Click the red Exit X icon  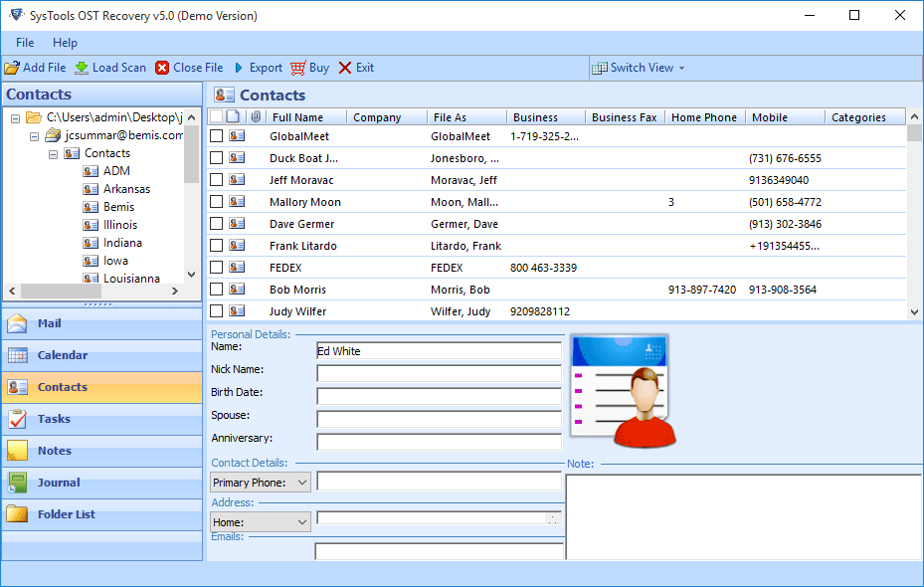(x=345, y=68)
